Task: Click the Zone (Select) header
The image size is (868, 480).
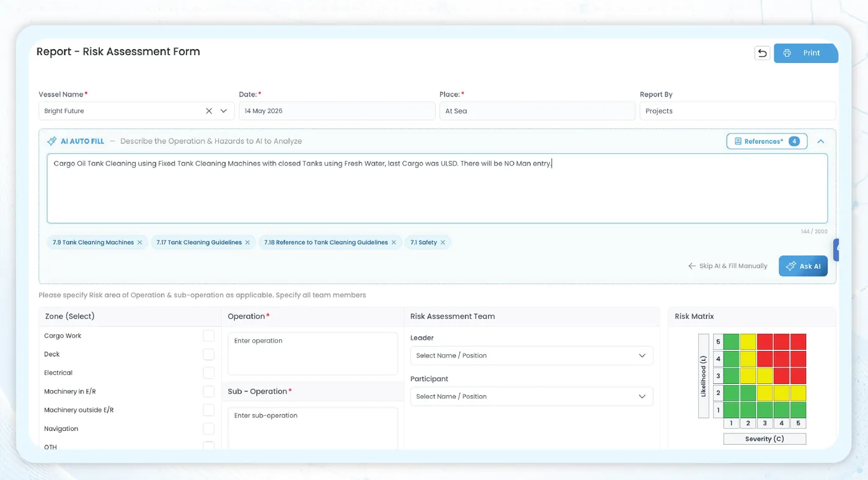Action: pos(69,316)
